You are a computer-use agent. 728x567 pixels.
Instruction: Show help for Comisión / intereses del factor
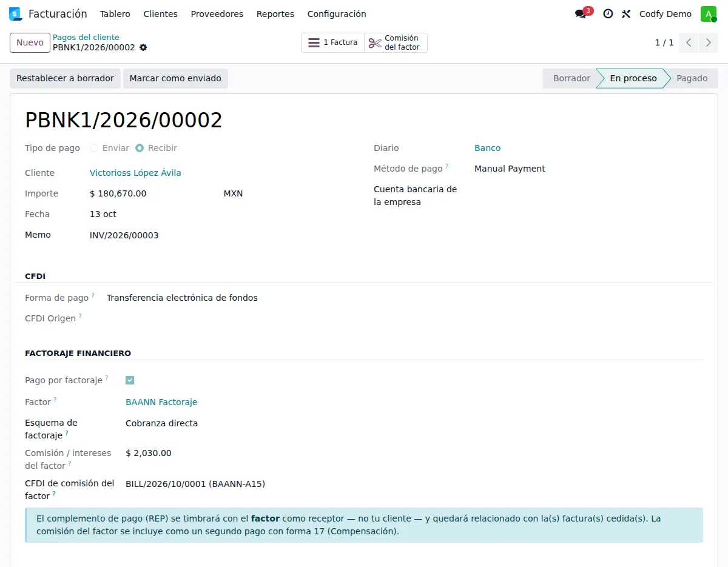(70, 463)
